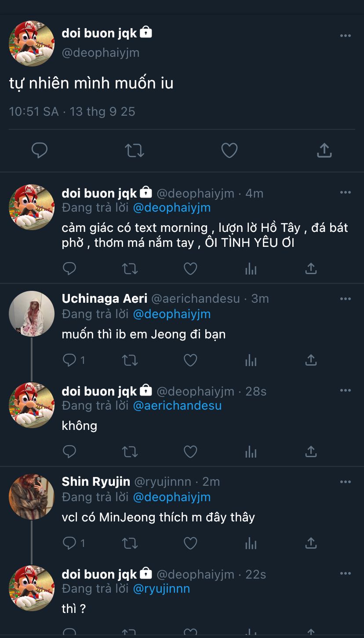Share the main tweet "tự nhiên mình muốn iu"

click(x=324, y=150)
